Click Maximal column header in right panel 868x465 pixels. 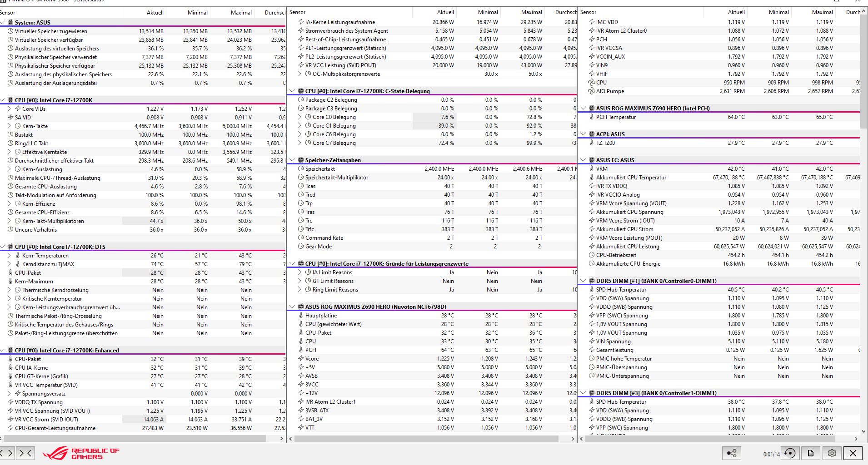(823, 12)
